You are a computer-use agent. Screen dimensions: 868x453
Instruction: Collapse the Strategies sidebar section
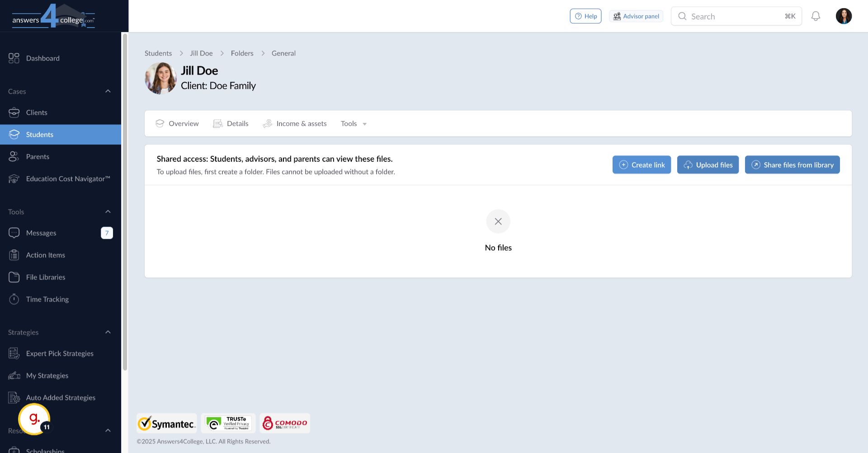(108, 332)
